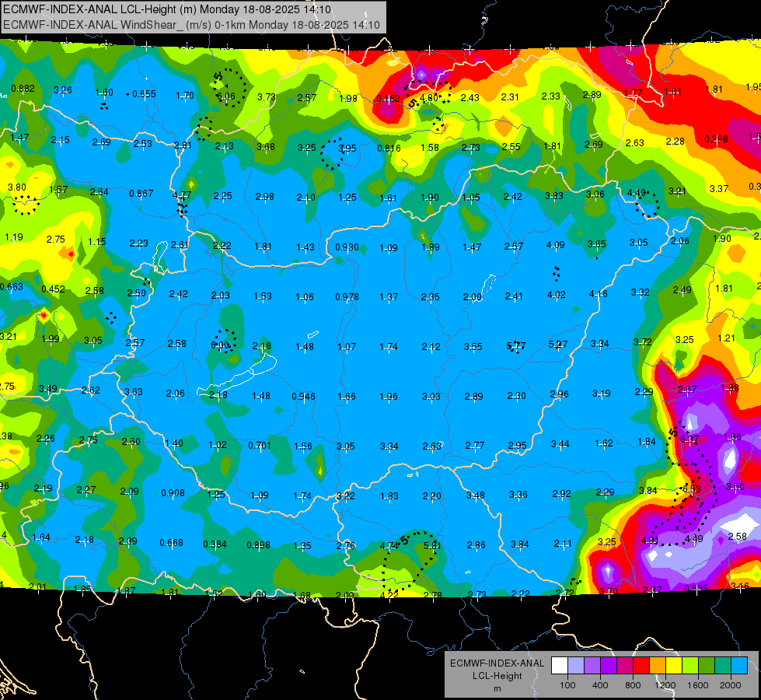The image size is (761, 700).
Task: Click the wind shear value '3.73'
Action: 267,96
